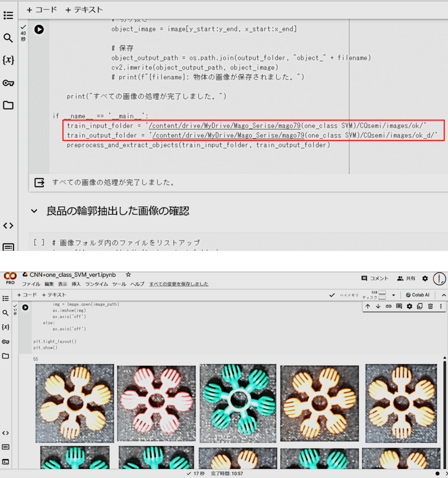This screenshot has height=478, width=448.
Task: Run the cell marked 40 秒
Action: (x=39, y=29)
